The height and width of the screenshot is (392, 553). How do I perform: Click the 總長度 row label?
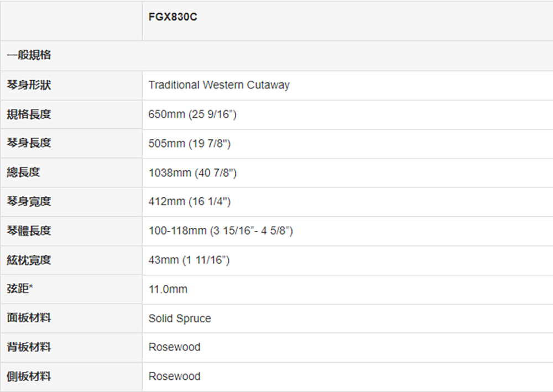pyautogui.click(x=23, y=173)
